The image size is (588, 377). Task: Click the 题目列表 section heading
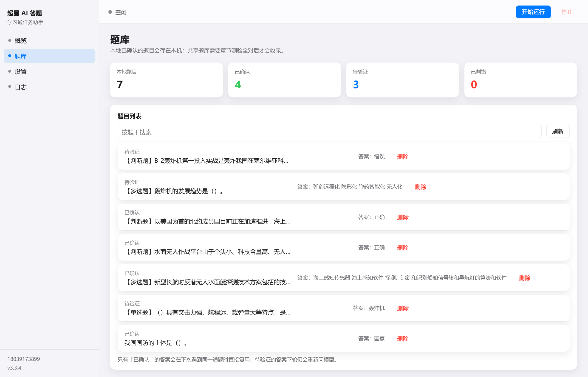pos(129,116)
